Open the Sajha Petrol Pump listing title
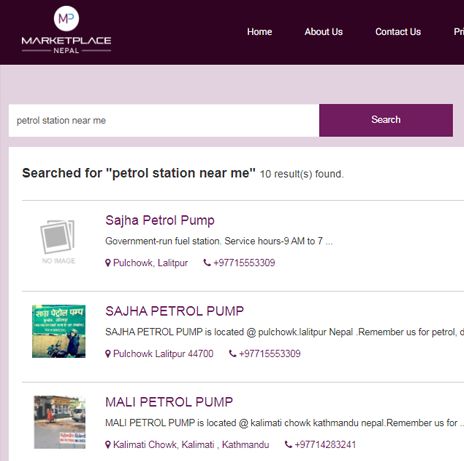The height and width of the screenshot is (461, 464). (x=160, y=221)
